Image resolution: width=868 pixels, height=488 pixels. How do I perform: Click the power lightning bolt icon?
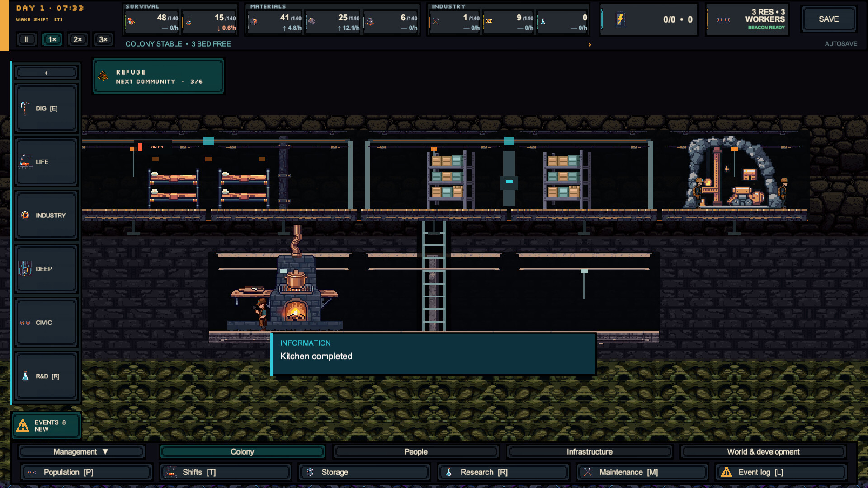[x=620, y=19]
